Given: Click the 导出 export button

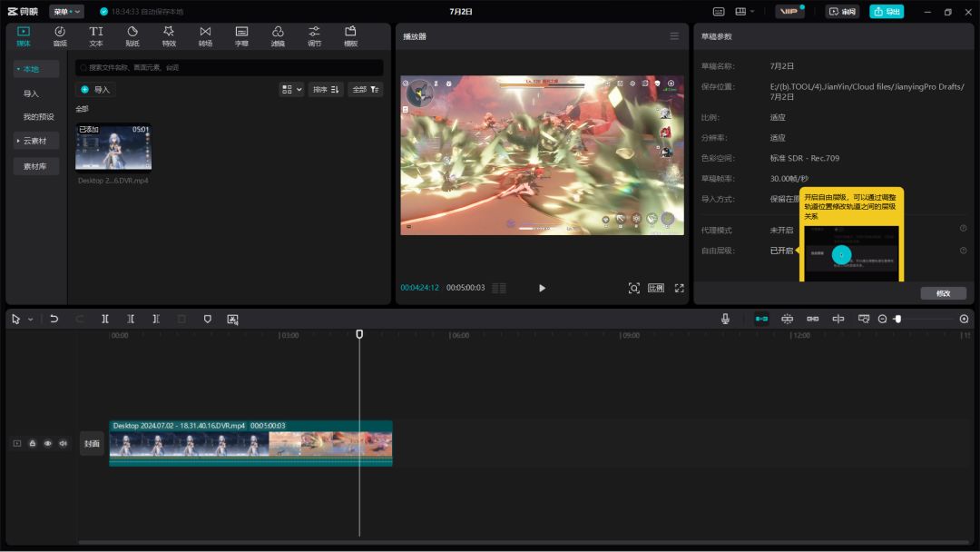Looking at the screenshot, I should [x=887, y=12].
